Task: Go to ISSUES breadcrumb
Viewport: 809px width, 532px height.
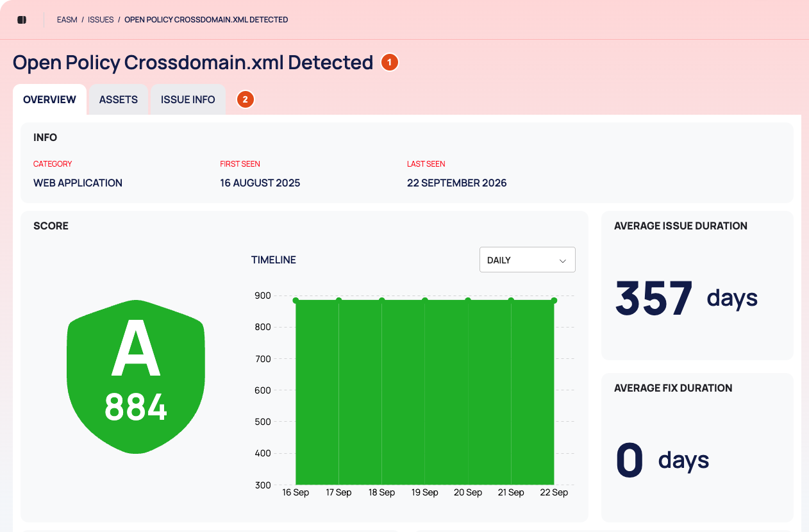Action: [x=101, y=20]
